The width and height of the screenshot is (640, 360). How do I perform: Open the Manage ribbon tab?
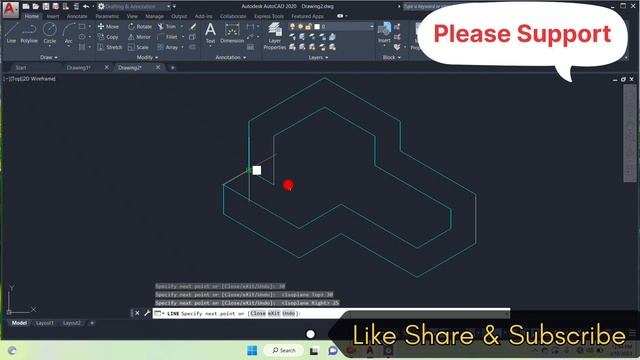154,16
